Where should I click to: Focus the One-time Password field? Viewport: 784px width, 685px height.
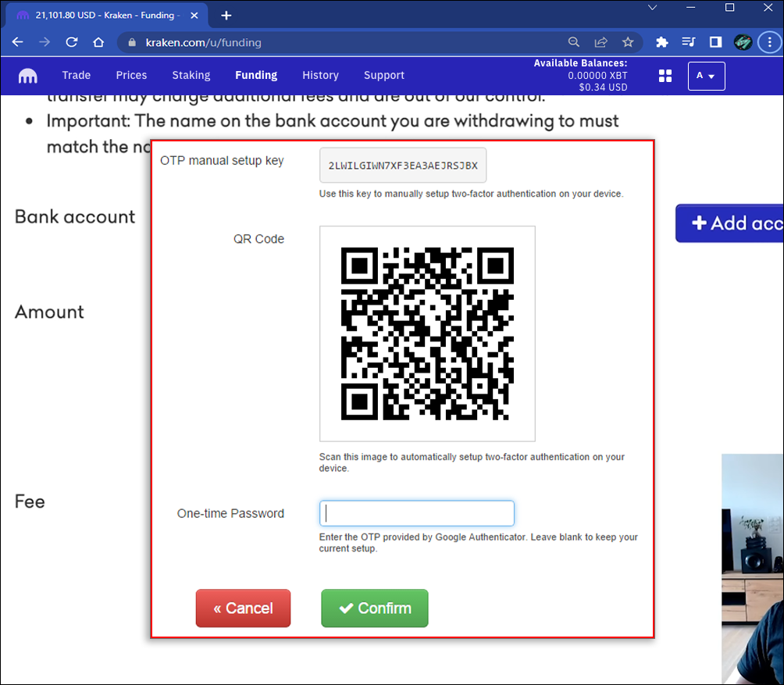pyautogui.click(x=416, y=513)
